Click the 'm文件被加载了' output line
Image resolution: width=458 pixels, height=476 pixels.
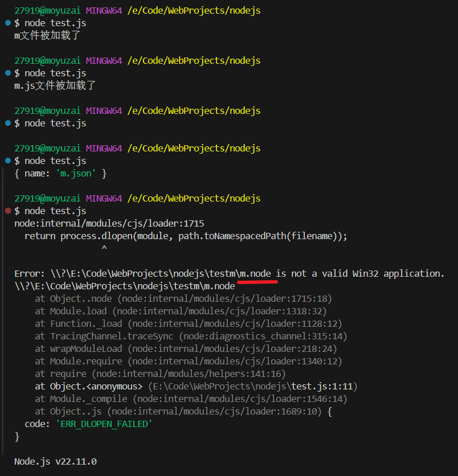tap(47, 35)
